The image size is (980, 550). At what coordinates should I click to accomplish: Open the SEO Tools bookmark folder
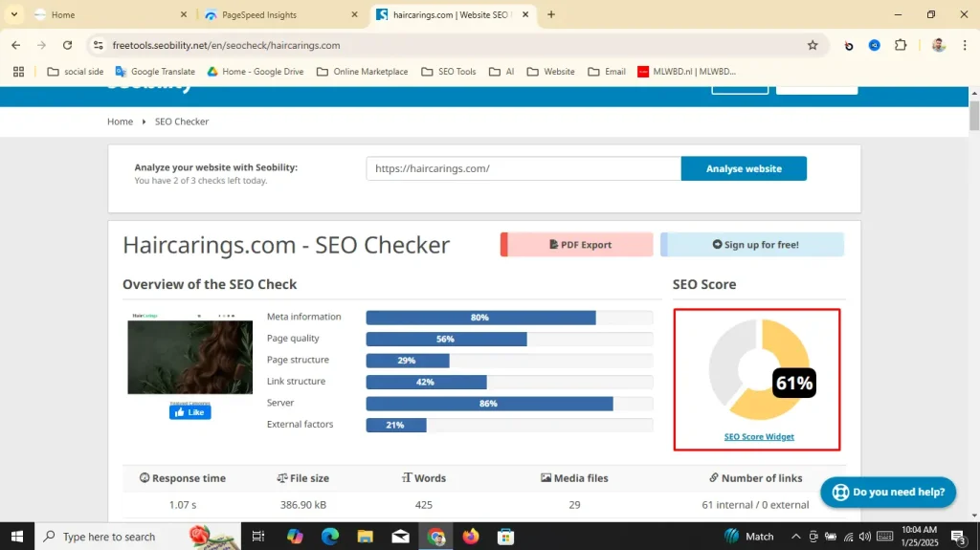point(448,72)
